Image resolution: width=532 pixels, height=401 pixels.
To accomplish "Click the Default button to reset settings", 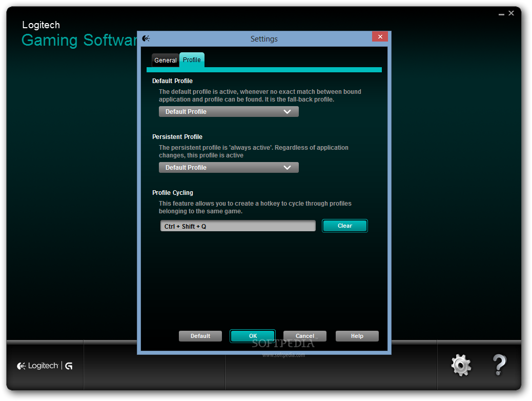I will point(200,336).
